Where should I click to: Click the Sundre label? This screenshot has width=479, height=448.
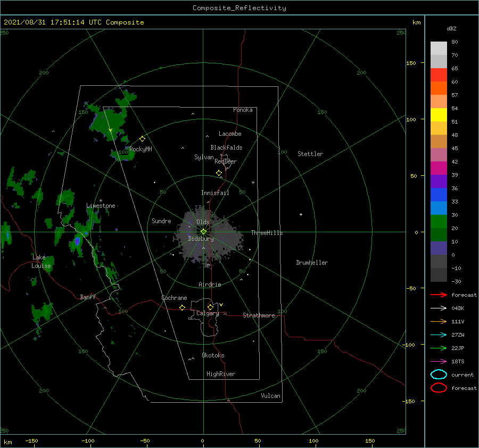(x=161, y=221)
